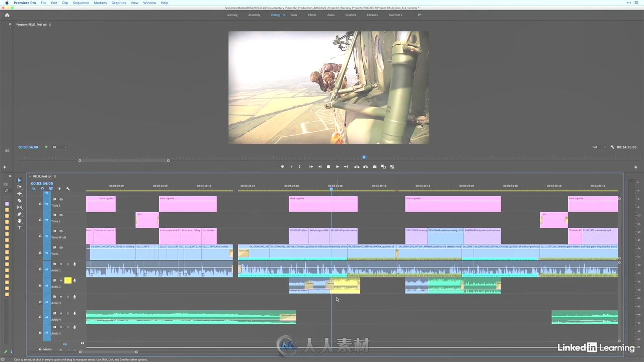644x362 pixels.
Task: Select the Selection tool arrow
Action: coord(20,180)
